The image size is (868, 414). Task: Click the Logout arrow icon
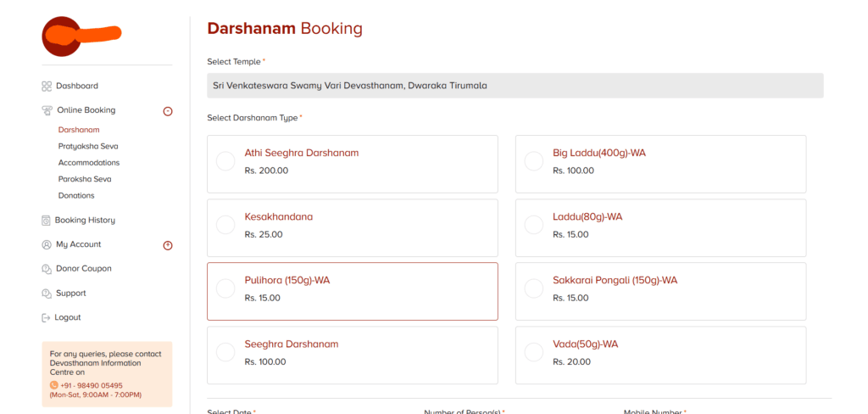tap(47, 317)
